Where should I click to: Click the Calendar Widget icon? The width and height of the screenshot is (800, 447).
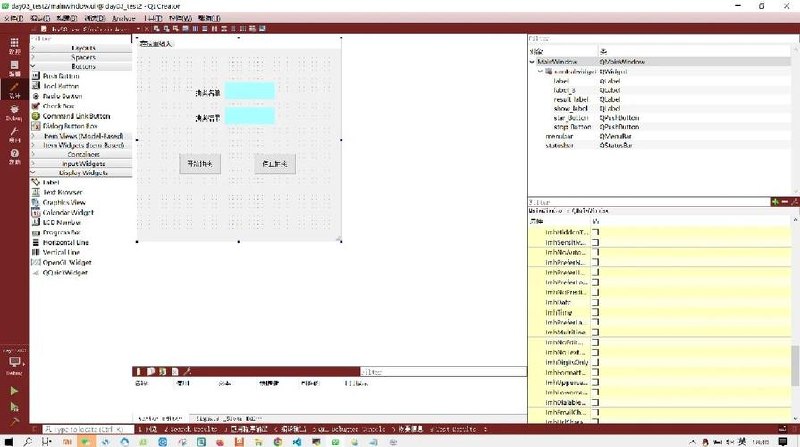[36, 212]
